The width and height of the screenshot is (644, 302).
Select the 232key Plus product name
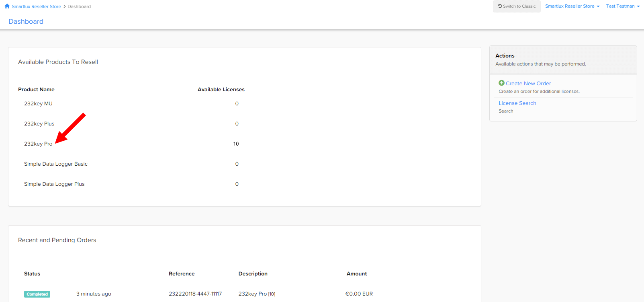(39, 123)
